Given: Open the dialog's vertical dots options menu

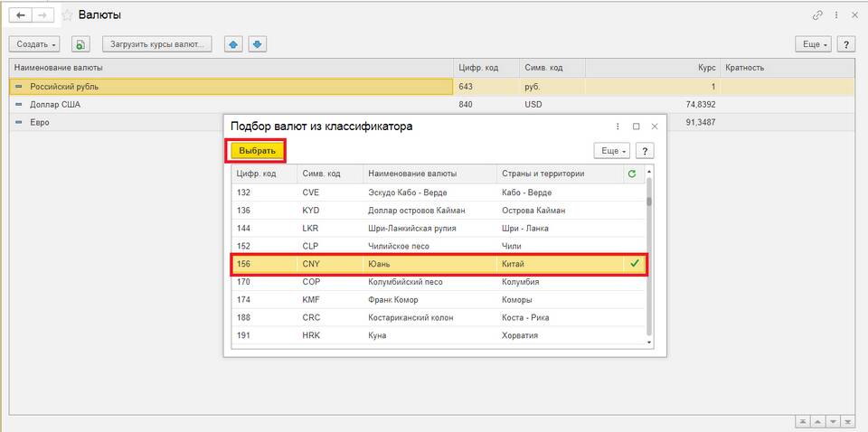Looking at the screenshot, I should click(x=618, y=127).
